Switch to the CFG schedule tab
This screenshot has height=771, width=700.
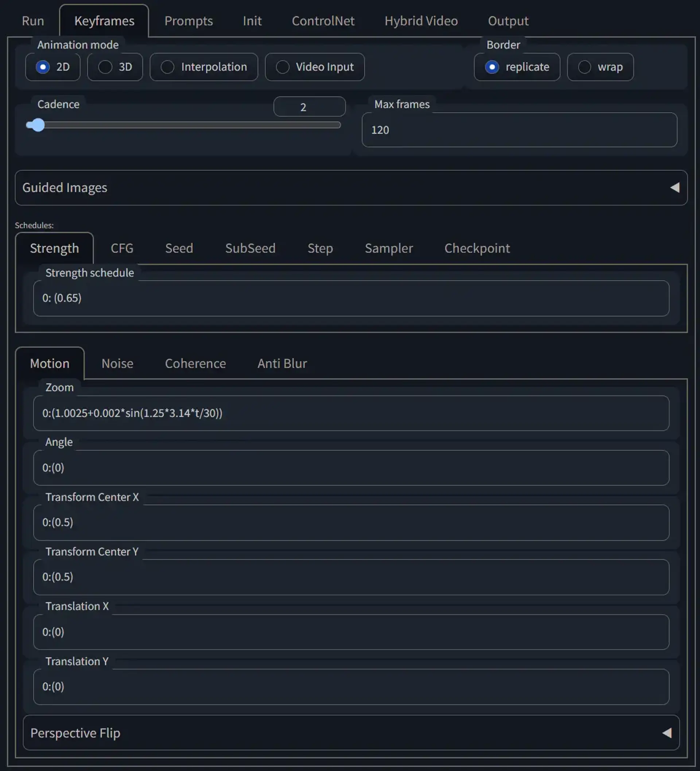pyautogui.click(x=122, y=248)
